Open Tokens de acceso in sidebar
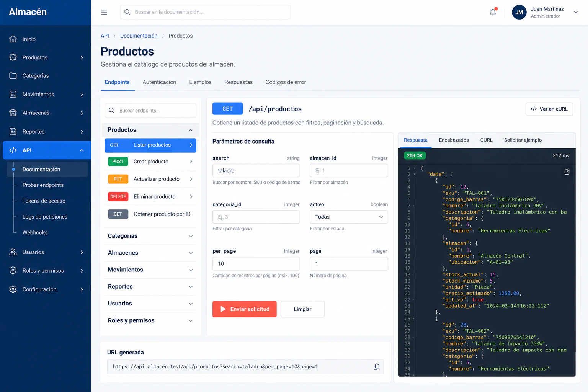 (44, 201)
